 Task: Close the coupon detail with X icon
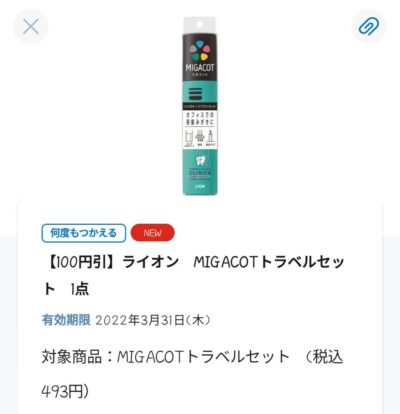coord(31,27)
